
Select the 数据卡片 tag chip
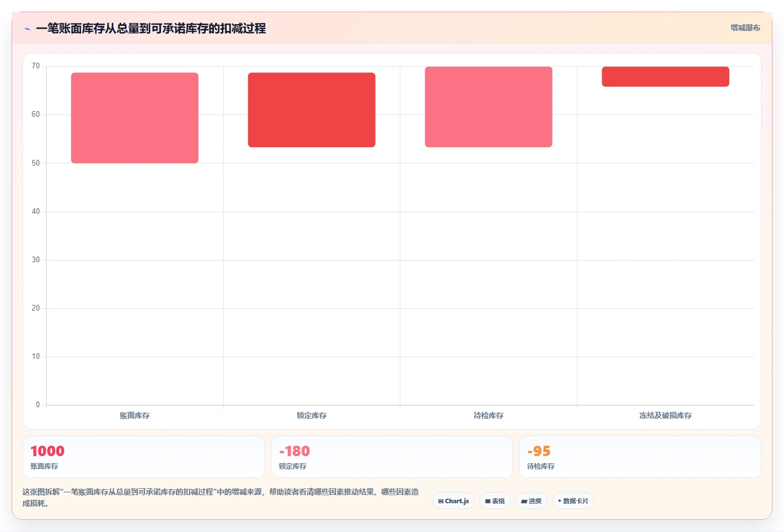[573, 501]
